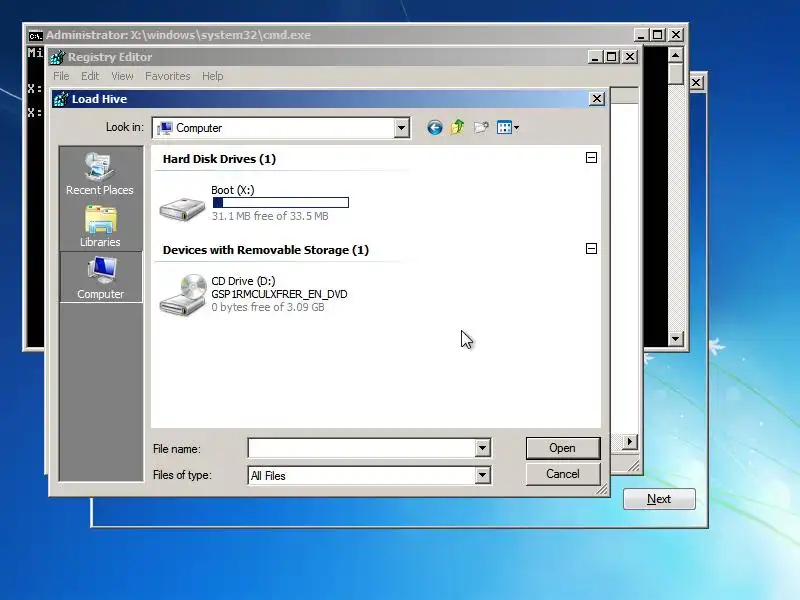Open the View Menu icon dropdown
Screen dimensions: 800x600
pyautogui.click(x=508, y=128)
